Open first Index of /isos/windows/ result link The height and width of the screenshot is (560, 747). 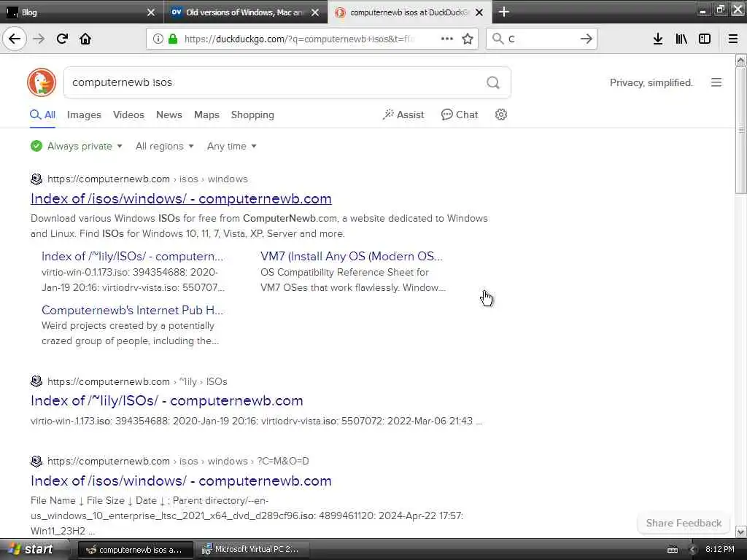[181, 198]
